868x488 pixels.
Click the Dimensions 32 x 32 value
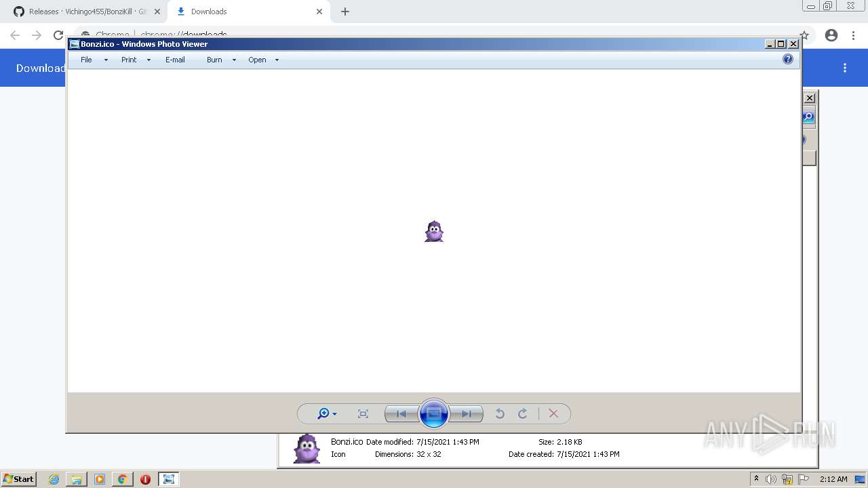pyautogui.click(x=429, y=454)
